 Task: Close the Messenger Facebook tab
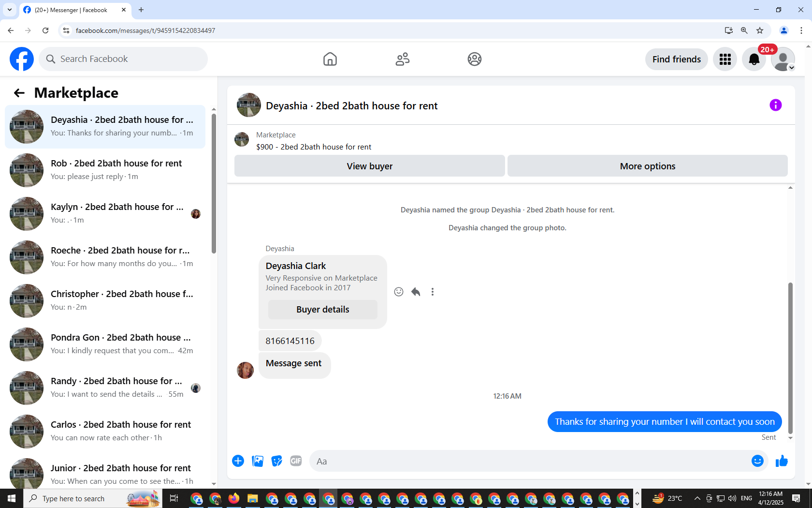tap(124, 10)
